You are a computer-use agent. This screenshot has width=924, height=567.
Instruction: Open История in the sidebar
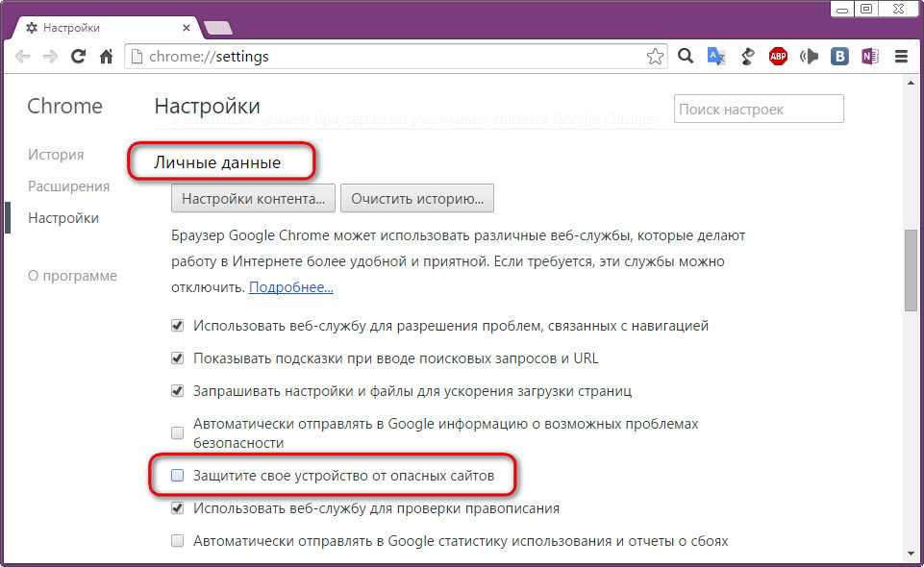56,155
